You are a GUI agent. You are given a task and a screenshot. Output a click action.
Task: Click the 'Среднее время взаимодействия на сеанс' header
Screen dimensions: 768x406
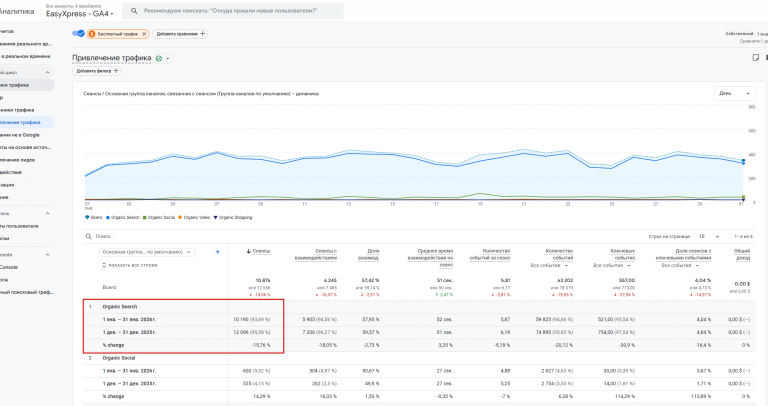pyautogui.click(x=430, y=258)
